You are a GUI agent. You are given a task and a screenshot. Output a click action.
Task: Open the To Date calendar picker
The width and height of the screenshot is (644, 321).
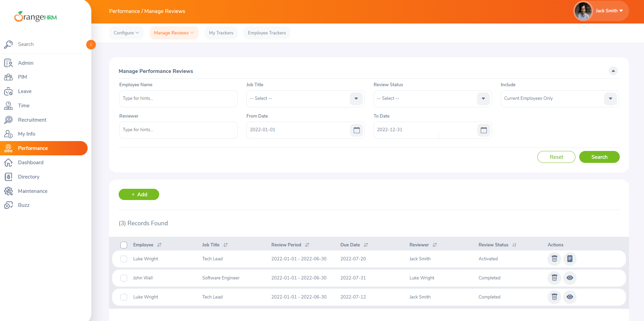[x=484, y=130]
